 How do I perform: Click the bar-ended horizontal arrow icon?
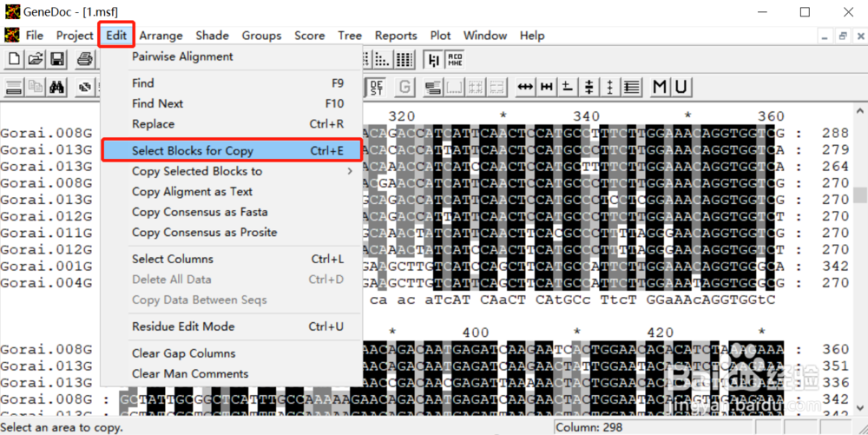pos(546,87)
